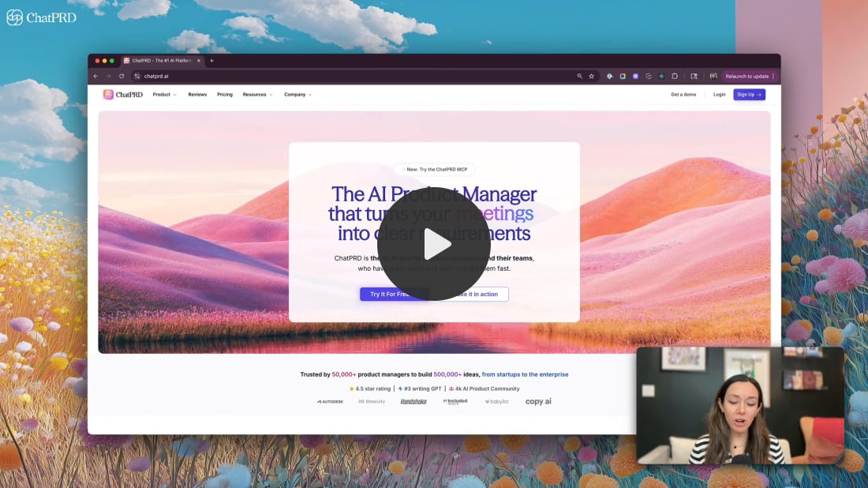Click the from startups to the enterprise link

tap(525, 374)
